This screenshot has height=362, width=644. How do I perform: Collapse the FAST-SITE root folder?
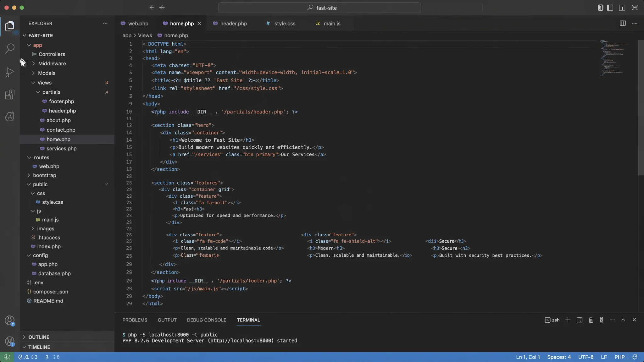[24, 36]
